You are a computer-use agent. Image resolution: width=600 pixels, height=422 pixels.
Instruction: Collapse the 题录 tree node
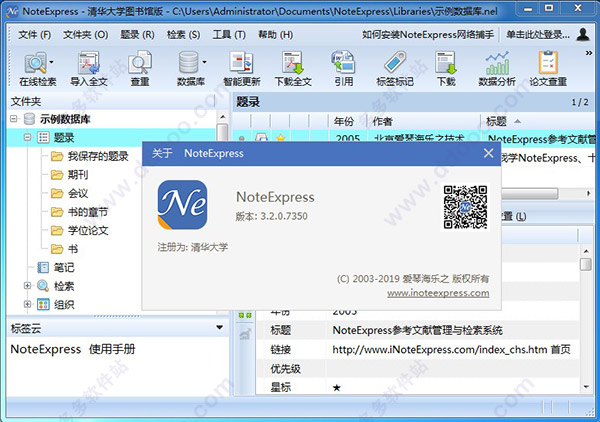[27, 137]
